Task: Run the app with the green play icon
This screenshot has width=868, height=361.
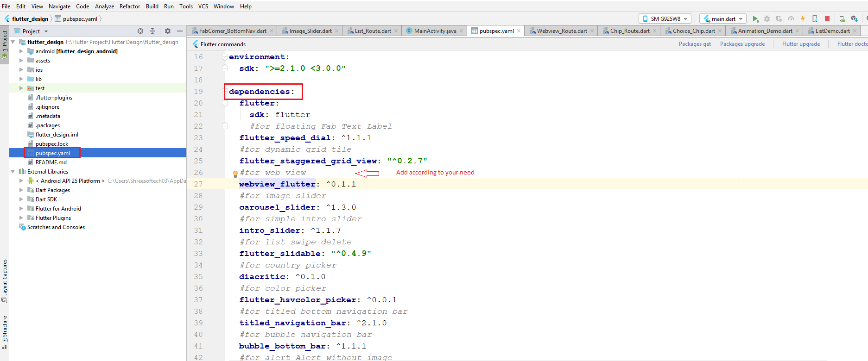Action: point(755,19)
